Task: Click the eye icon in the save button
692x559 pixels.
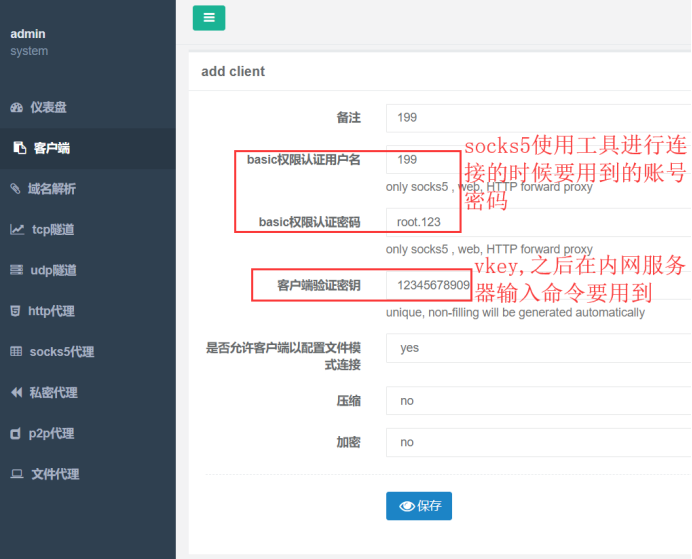Action: [x=406, y=506]
